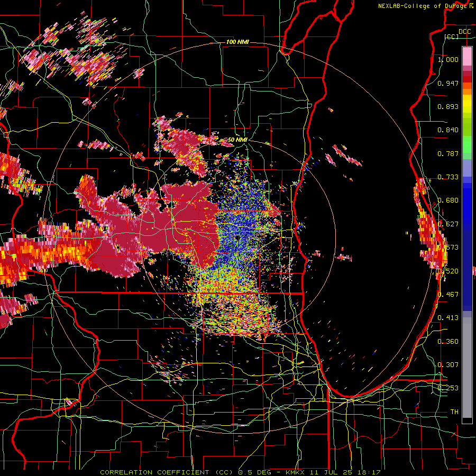Click the "TH" threshold label on scale
The width and height of the screenshot is (476, 476).
[x=454, y=411]
